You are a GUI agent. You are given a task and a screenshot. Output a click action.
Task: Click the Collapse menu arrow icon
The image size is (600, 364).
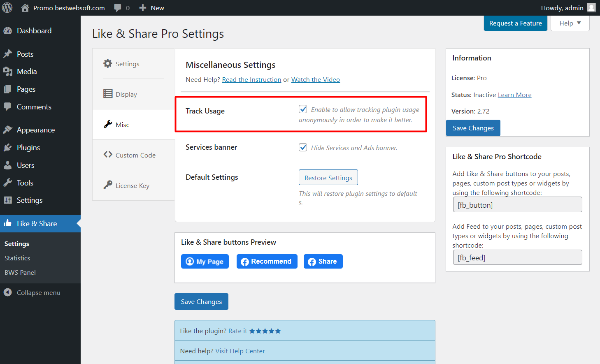click(7, 292)
